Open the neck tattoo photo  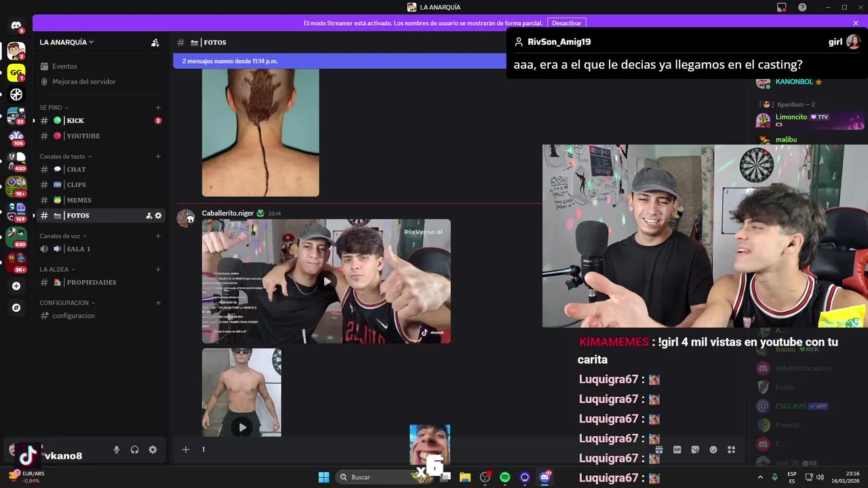(x=260, y=132)
